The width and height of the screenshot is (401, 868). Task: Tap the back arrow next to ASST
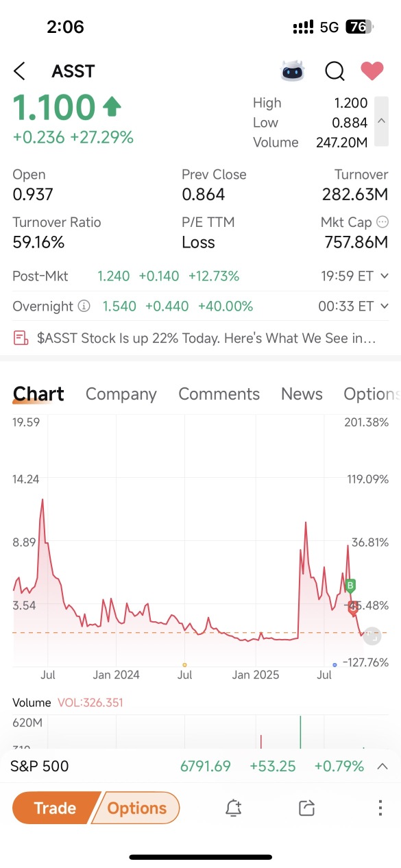pos(19,71)
